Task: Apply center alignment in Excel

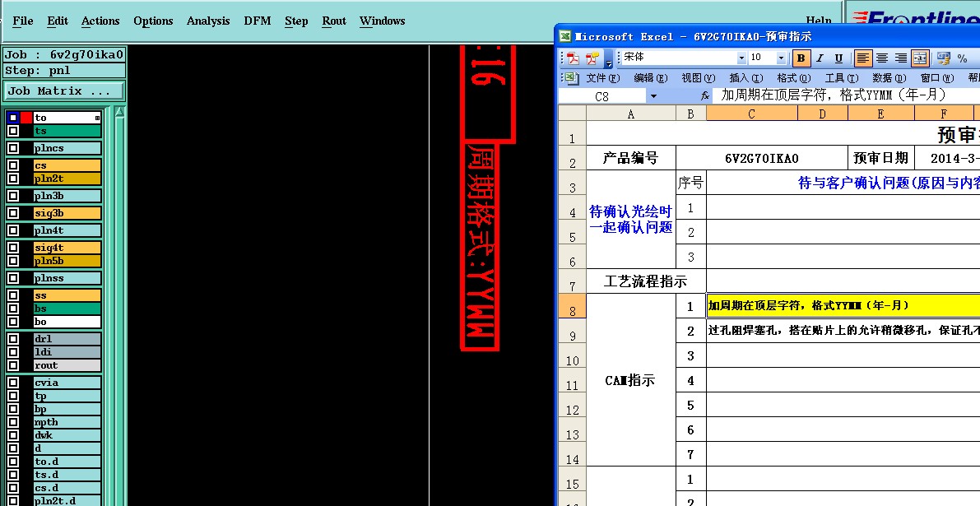Action: coord(882,58)
